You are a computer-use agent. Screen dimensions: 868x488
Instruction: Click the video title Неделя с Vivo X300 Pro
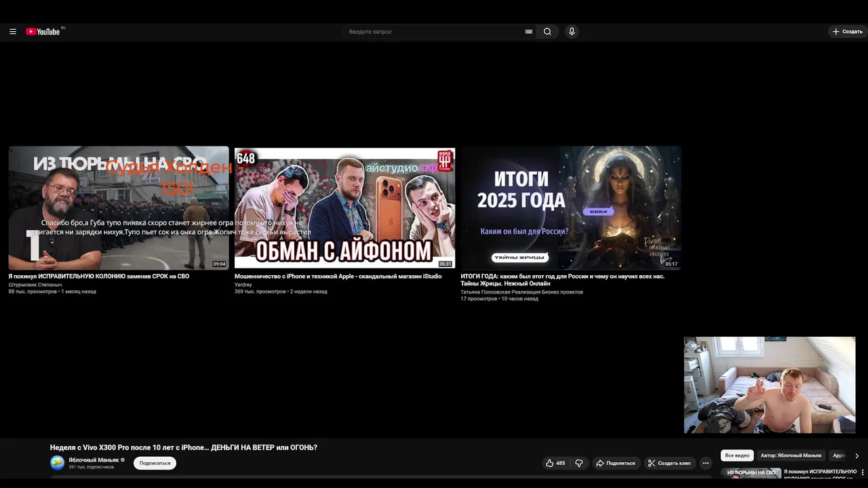point(184,447)
